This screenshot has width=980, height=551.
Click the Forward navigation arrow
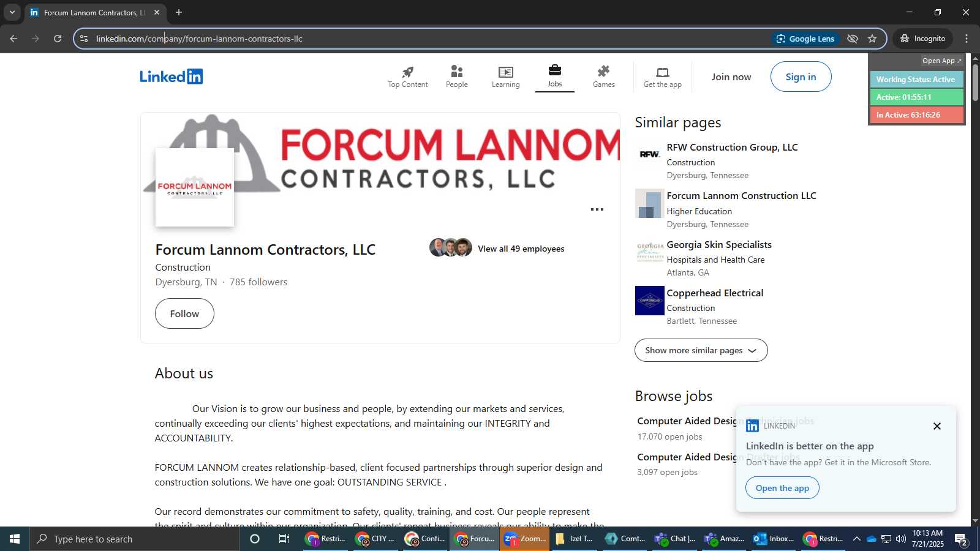pyautogui.click(x=36, y=39)
